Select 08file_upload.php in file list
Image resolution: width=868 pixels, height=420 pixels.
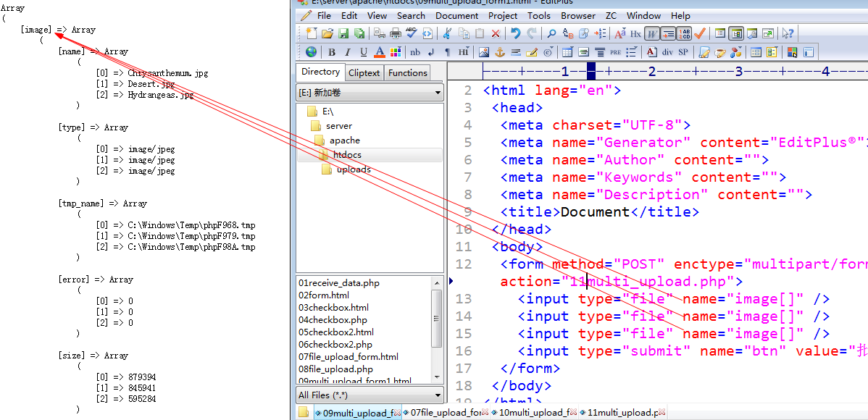[335, 369]
